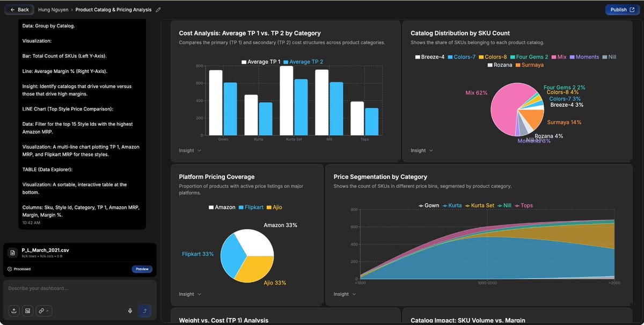644x325 pixels.
Task: Toggle Ajio legend entry in Platform Pricing
Action: (x=274, y=207)
